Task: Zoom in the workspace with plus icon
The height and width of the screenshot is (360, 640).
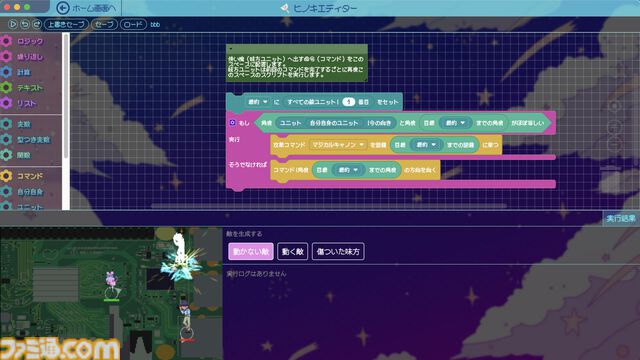Action: click(x=614, y=127)
